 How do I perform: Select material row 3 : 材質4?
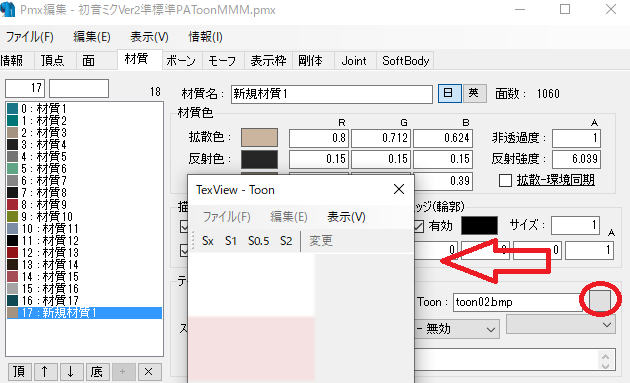(x=84, y=145)
